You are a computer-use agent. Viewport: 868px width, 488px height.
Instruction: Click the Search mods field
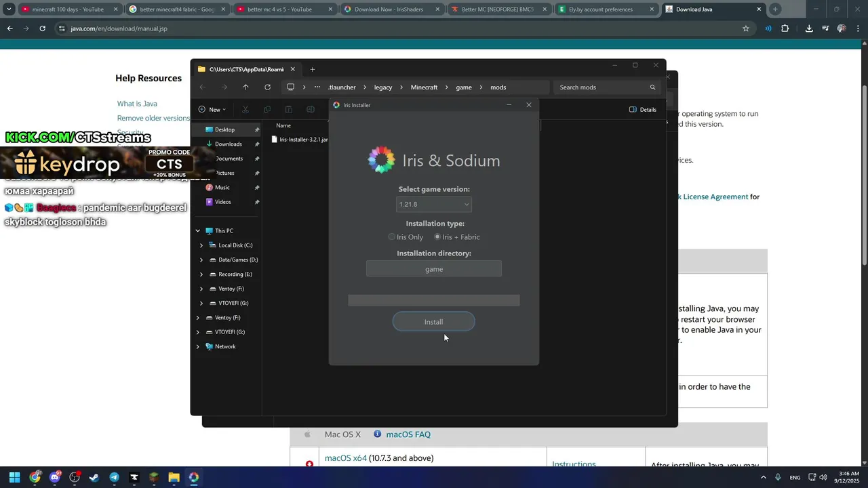click(x=606, y=87)
